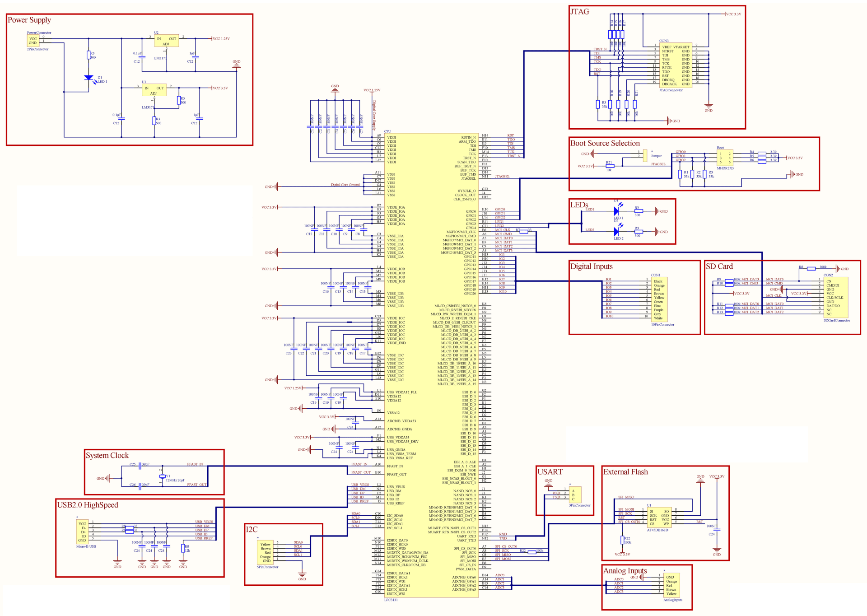Image resolution: width=867 pixels, height=616 pixels.
Task: Click the PowerConnector component symbol
Action: pos(33,41)
